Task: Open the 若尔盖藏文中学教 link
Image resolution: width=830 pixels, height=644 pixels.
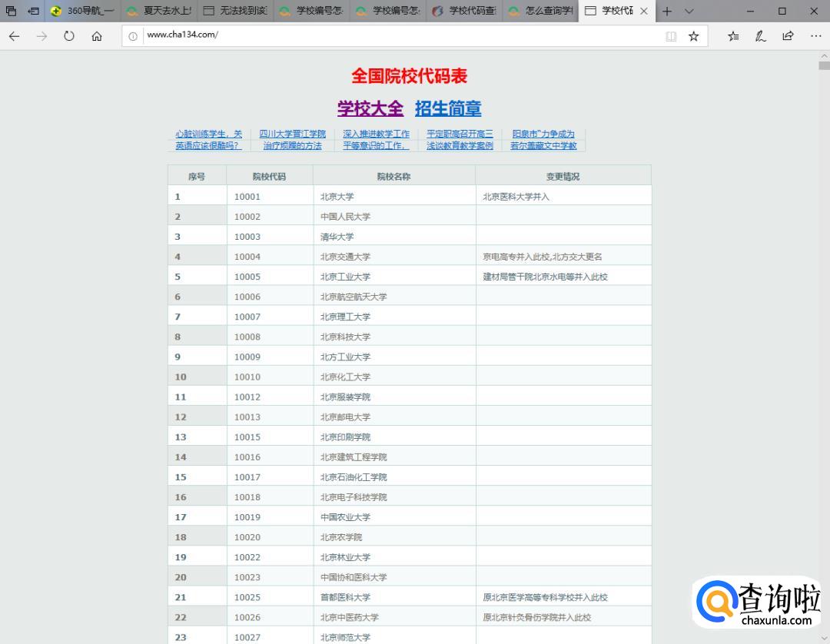Action: coord(543,145)
